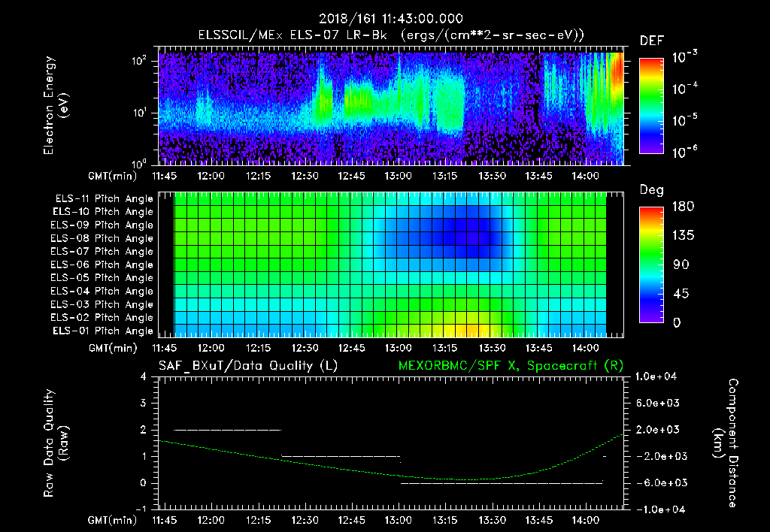770x532 pixels.
Task: Select the ELS-07 Pitch Angle row label
Action: click(x=102, y=252)
